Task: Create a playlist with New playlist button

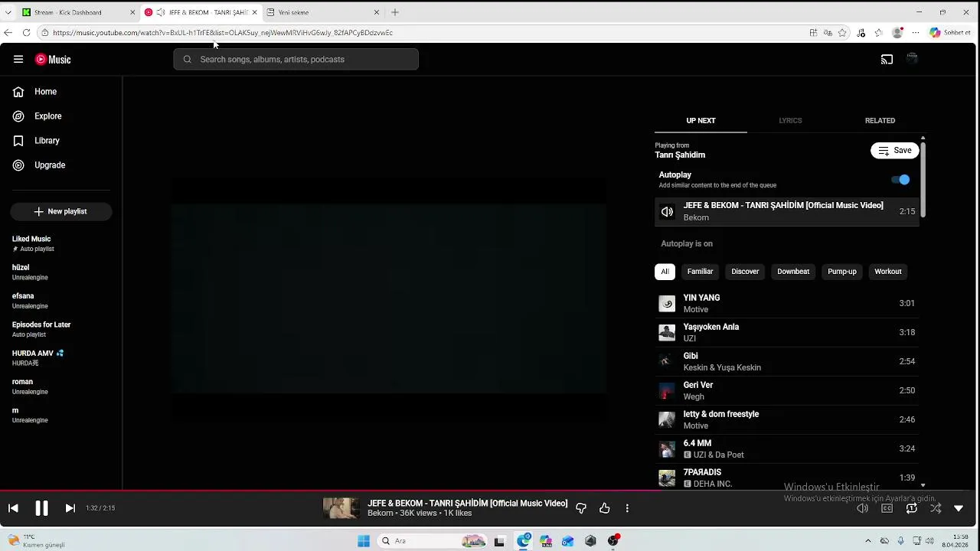Action: 61,211
